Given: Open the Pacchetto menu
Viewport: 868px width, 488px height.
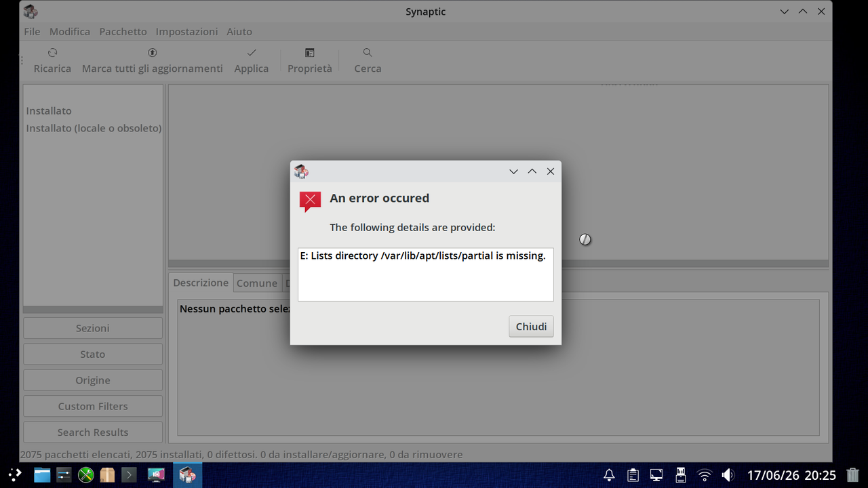Looking at the screenshot, I should click(123, 31).
